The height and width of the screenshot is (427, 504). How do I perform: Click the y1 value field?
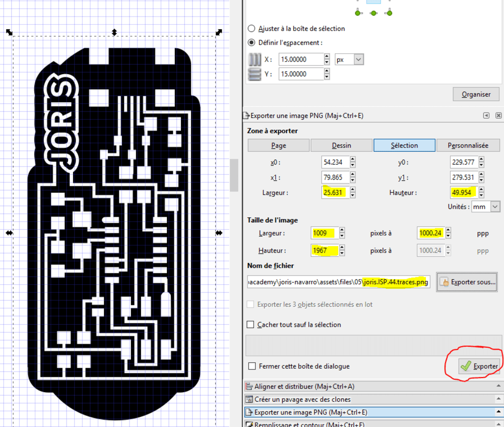[464, 177]
